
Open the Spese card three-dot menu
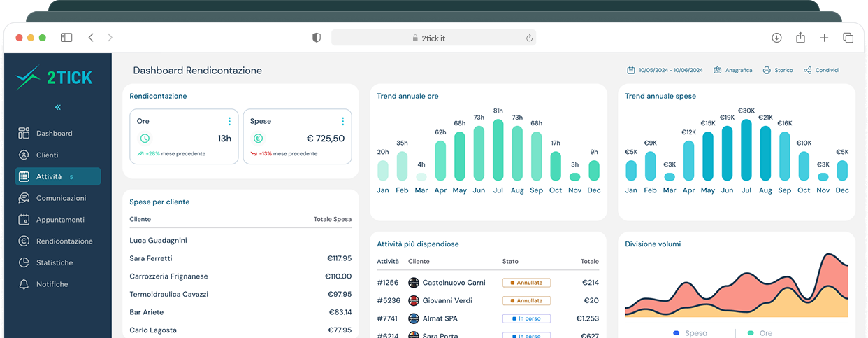342,121
